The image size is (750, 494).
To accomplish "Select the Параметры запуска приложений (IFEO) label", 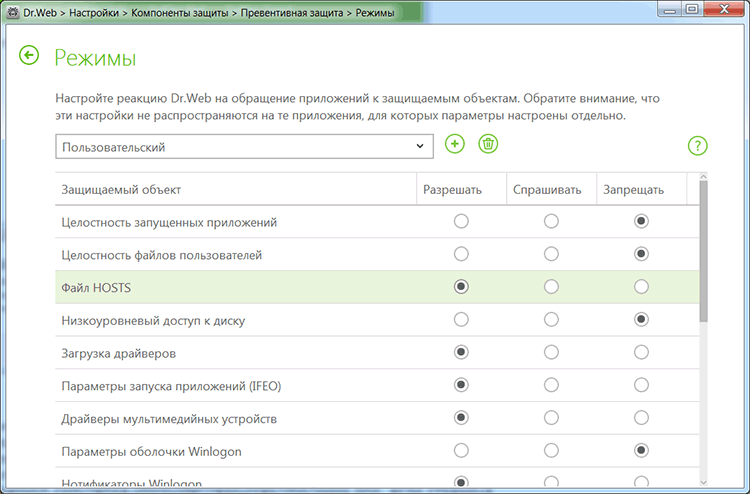I will (x=171, y=386).
